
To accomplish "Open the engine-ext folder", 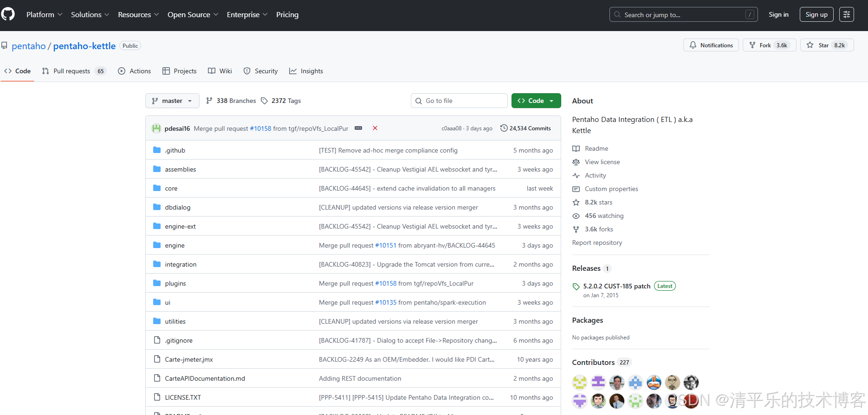I will tap(180, 226).
